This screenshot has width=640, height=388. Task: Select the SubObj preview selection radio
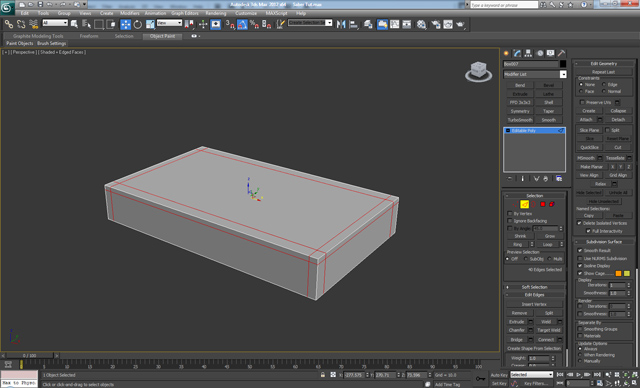pos(526,259)
